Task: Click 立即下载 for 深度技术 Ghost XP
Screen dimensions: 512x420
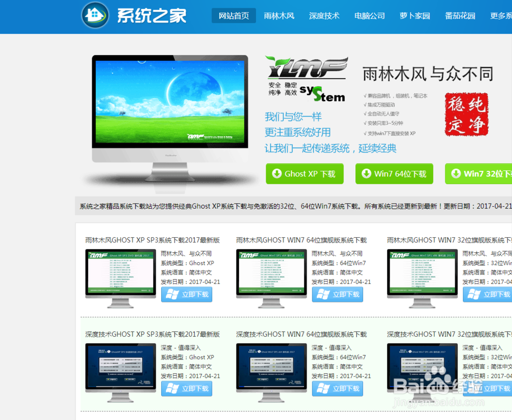Action: pyautogui.click(x=187, y=388)
